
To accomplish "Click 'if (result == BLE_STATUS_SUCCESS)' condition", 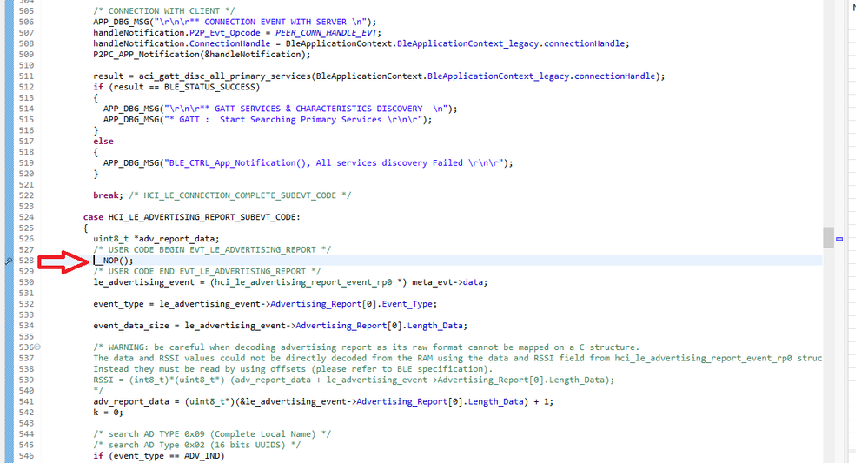I will pyautogui.click(x=176, y=87).
